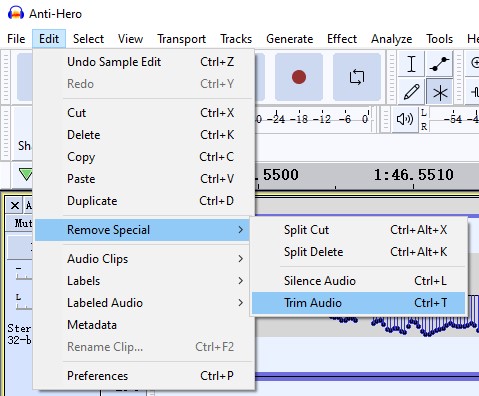Click the playback level meter scale
The width and height of the screenshot is (479, 396).
455,119
